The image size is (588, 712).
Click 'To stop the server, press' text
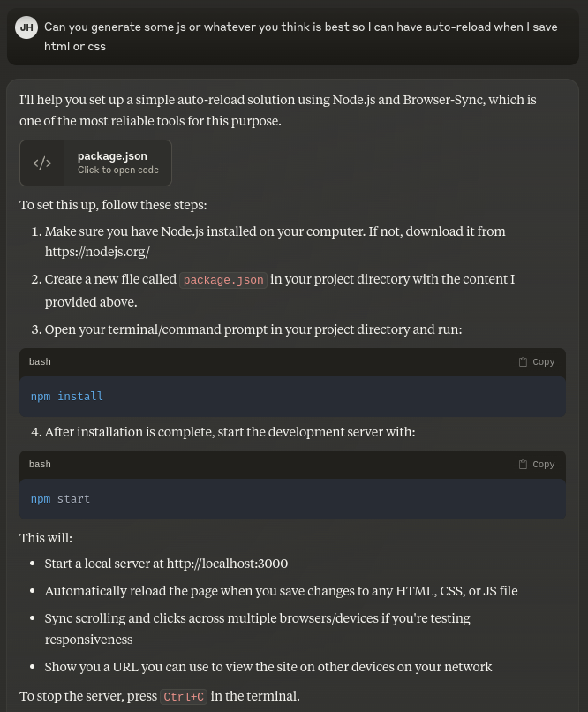(x=88, y=696)
